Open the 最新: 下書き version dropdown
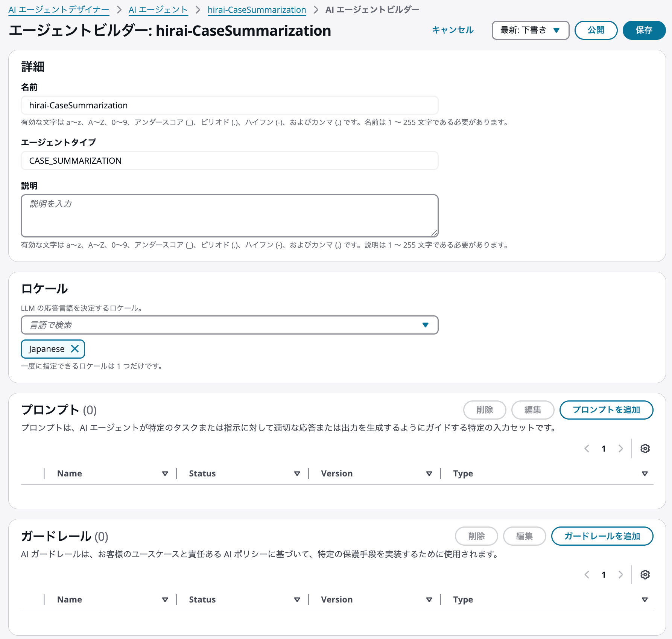Image resolution: width=672 pixels, height=639 pixels. (530, 30)
